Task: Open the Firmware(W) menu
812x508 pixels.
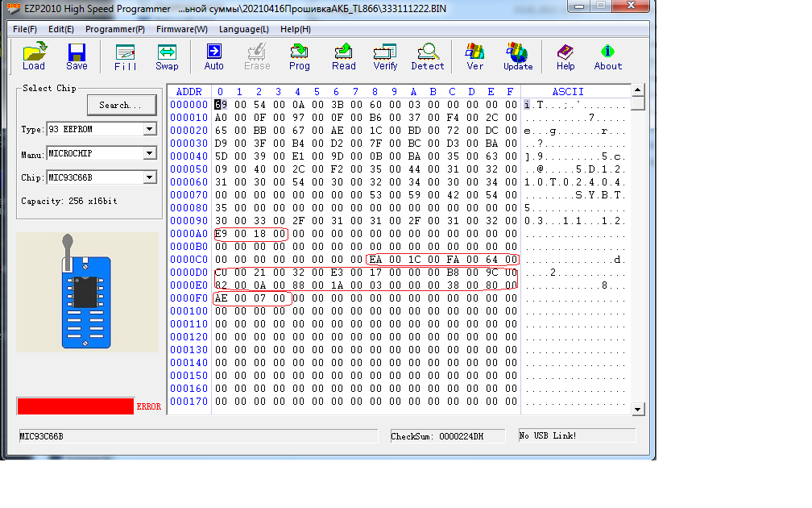Action: pos(181,29)
